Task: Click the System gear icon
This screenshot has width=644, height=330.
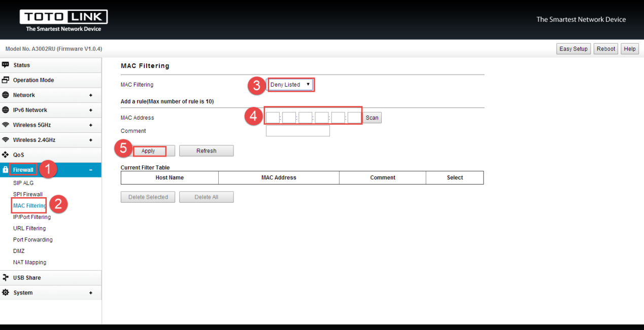Action: pyautogui.click(x=6, y=292)
